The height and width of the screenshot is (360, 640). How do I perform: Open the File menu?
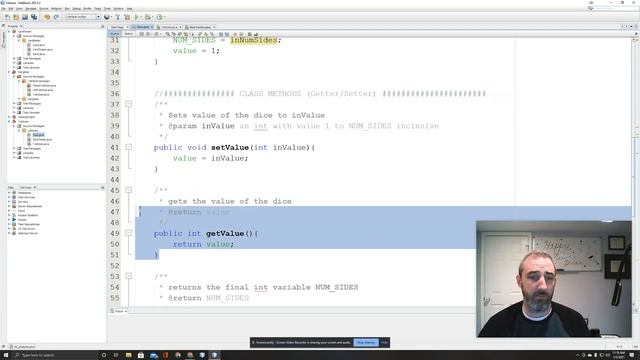4,8
